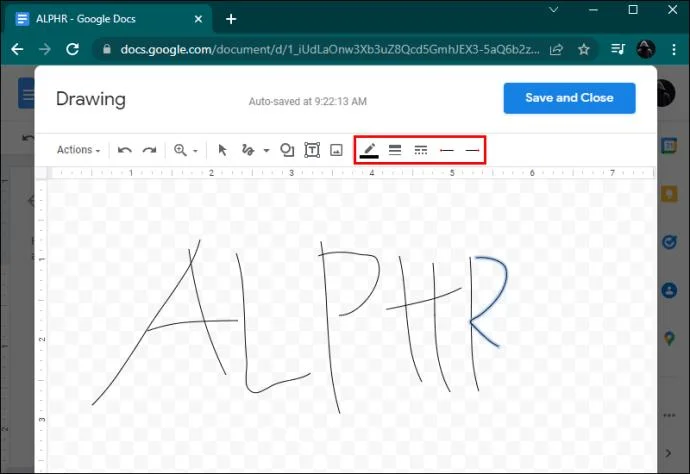Click the Save and Close button

569,98
